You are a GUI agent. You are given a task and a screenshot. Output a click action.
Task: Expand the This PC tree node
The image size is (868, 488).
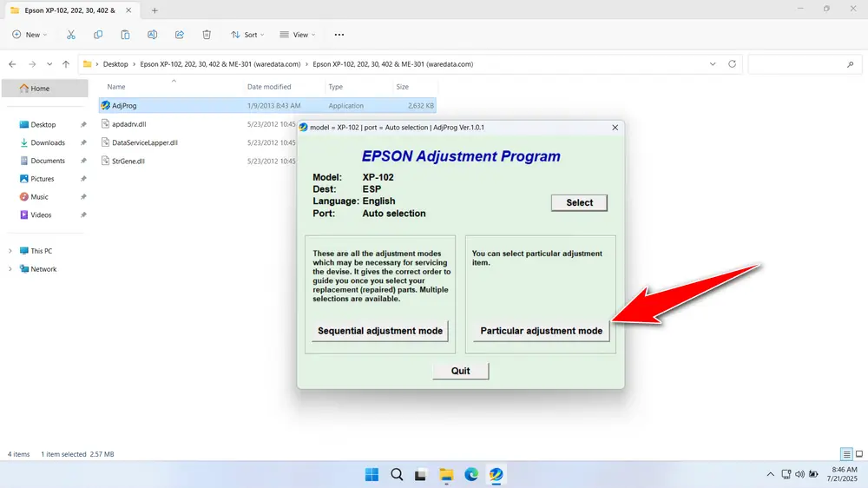point(10,251)
